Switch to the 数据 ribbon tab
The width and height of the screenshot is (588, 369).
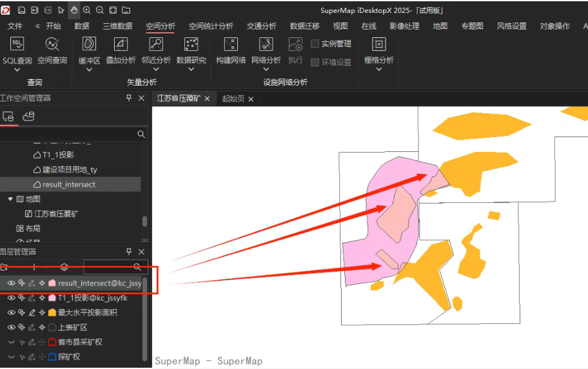[82, 26]
